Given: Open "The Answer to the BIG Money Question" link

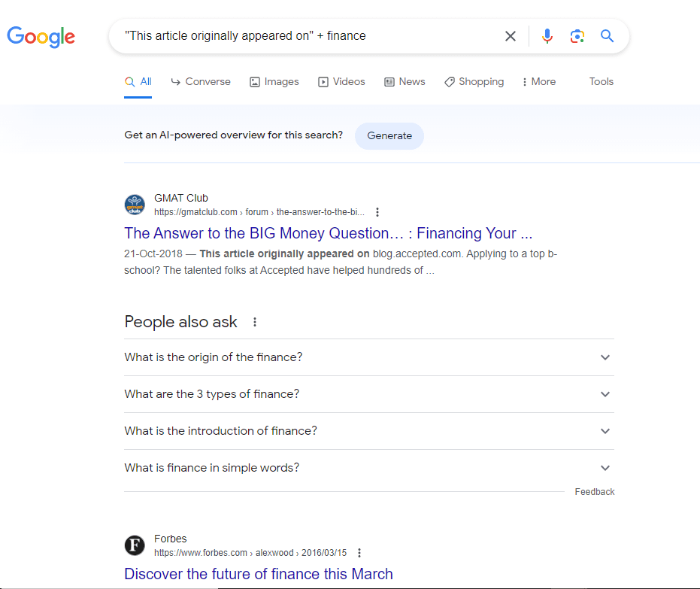Looking at the screenshot, I should click(328, 233).
